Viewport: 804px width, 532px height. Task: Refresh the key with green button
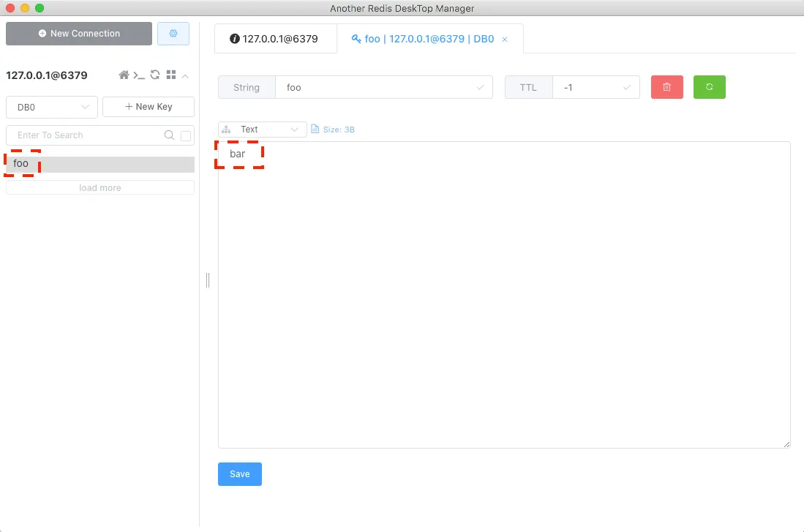[x=709, y=87]
